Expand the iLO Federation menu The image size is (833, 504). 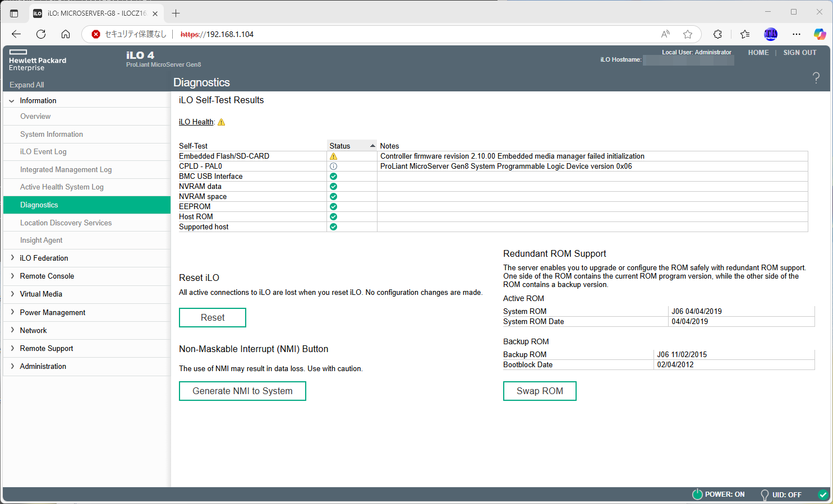(44, 258)
